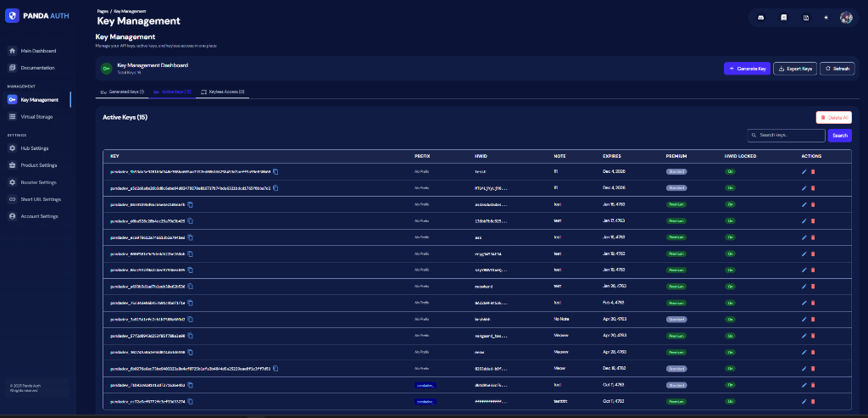Edit the first key row with pencil icon
Screen dimensions: 868x418
[x=804, y=172]
